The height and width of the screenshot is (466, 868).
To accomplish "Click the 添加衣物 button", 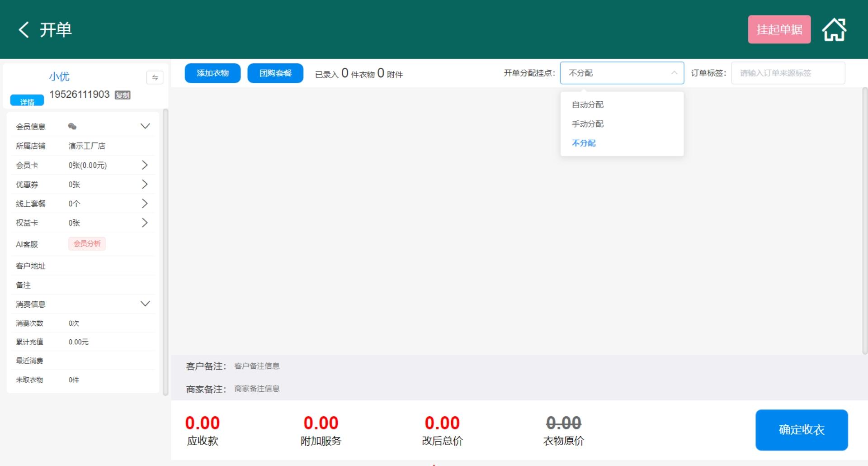I will tap(212, 73).
